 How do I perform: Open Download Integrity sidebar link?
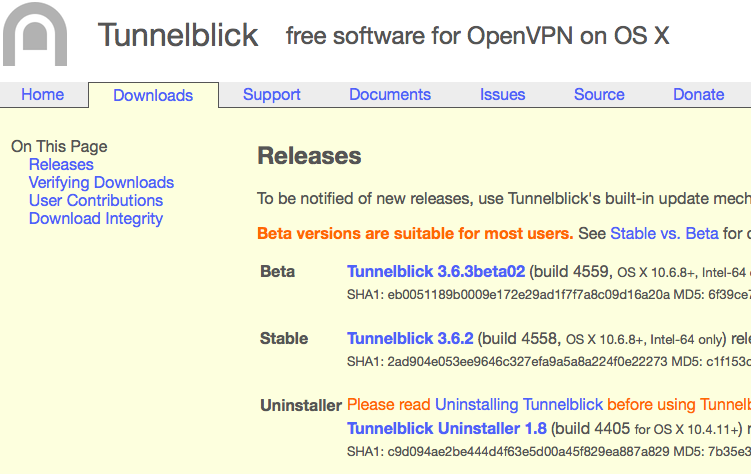(x=96, y=219)
